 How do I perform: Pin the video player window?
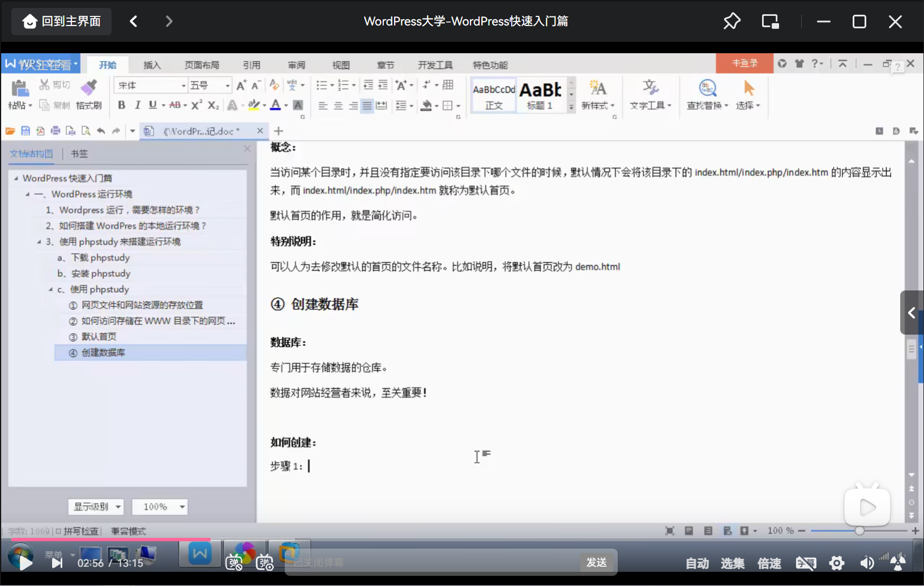tap(731, 22)
